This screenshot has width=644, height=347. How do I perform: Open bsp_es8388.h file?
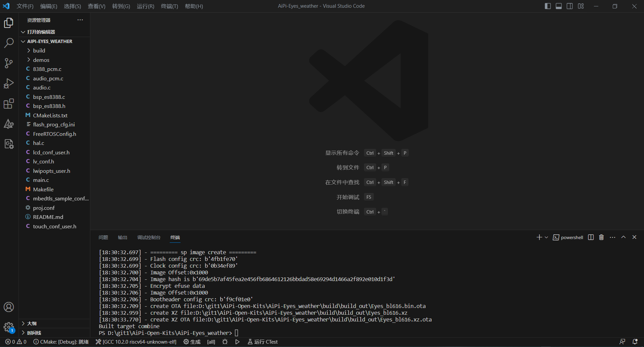click(54, 106)
